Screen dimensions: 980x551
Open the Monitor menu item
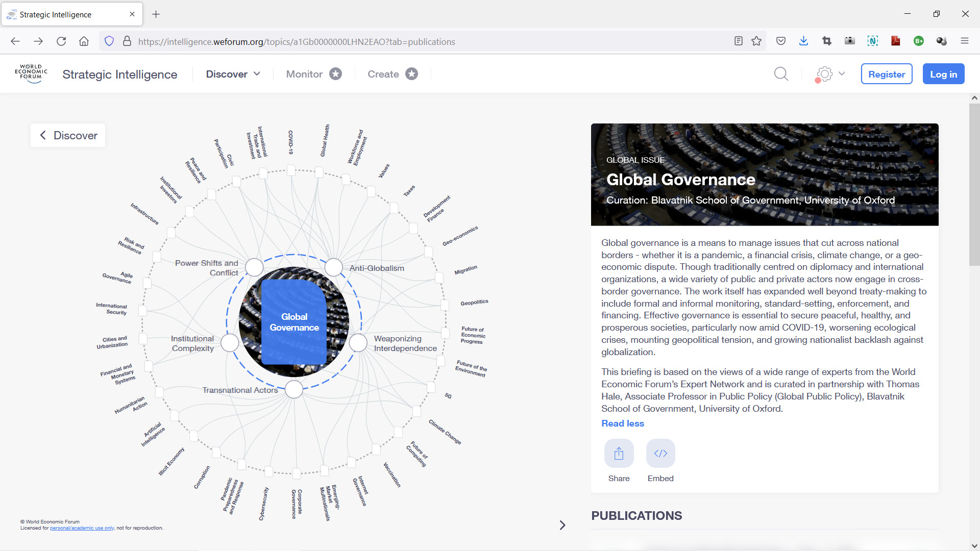point(304,74)
